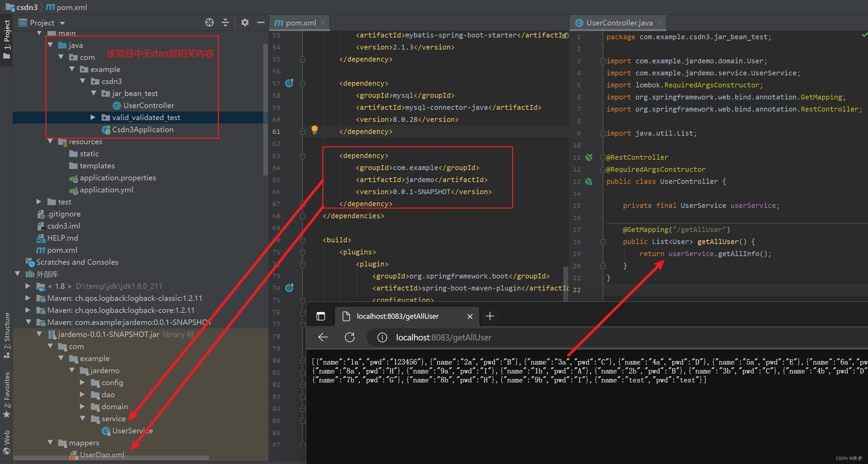
Task: Expand the dao folder in jardemo
Action: pyautogui.click(x=82, y=394)
